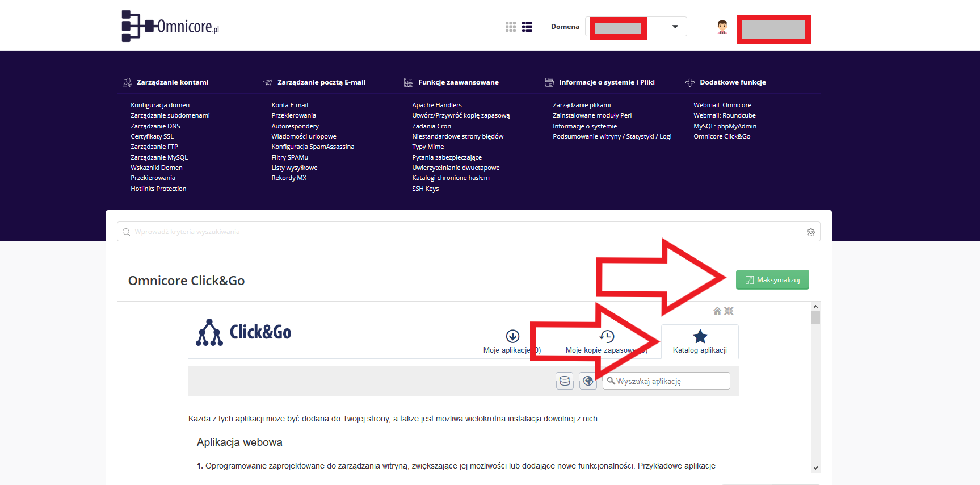
Task: Open MySQL: phpMyAdmin link
Action: (x=725, y=126)
